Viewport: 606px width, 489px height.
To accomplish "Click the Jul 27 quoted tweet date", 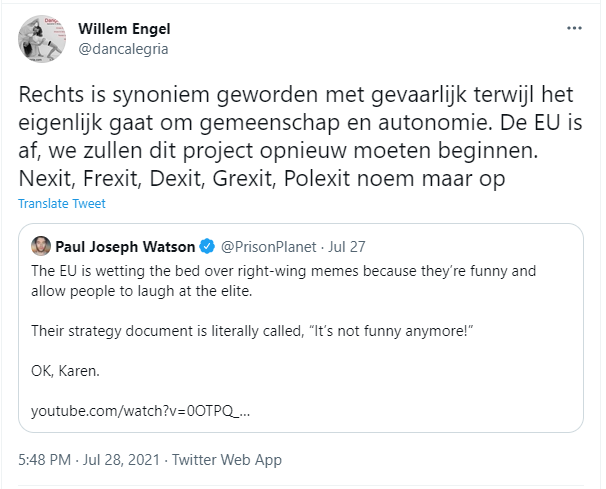I will 347,247.
